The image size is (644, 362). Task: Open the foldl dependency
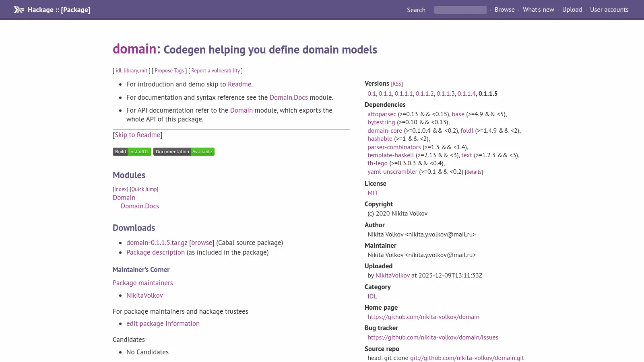pyautogui.click(x=467, y=131)
